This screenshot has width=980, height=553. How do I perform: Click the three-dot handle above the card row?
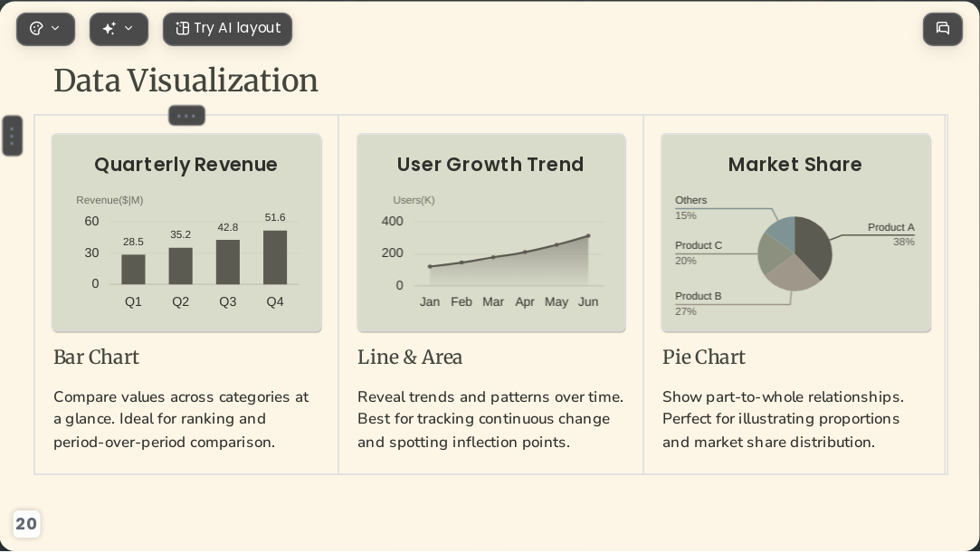[186, 116]
